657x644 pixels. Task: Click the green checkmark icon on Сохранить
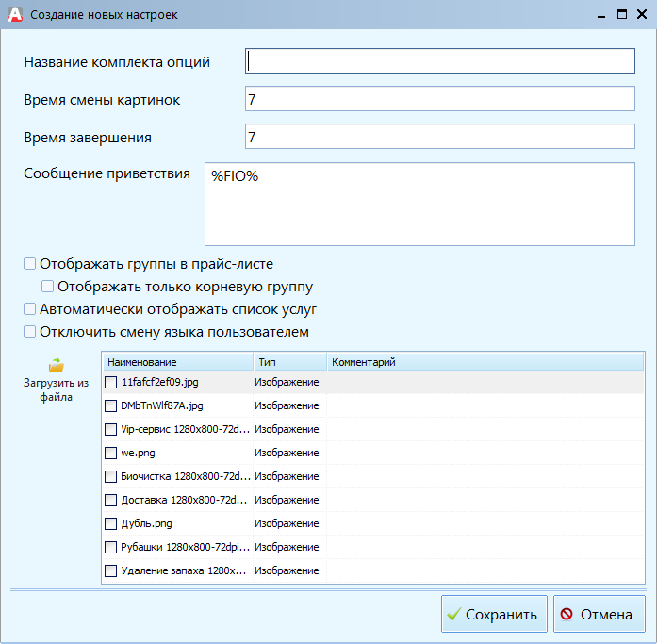point(453,615)
